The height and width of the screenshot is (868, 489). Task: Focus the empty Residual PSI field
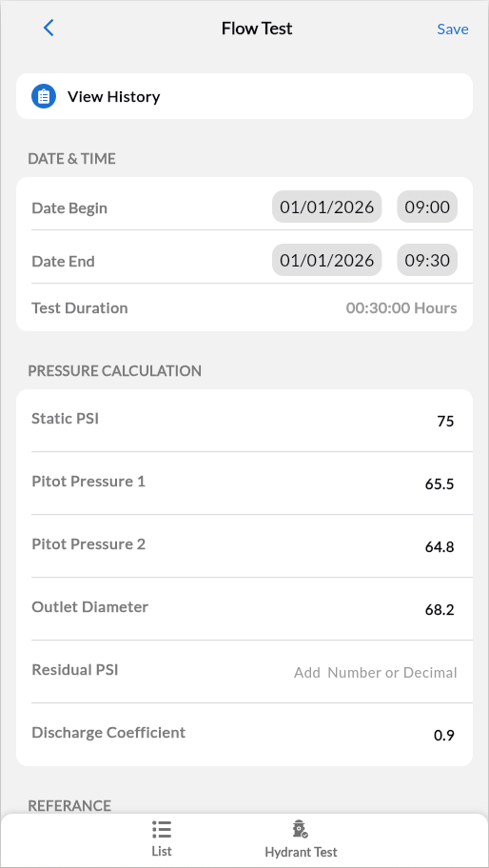point(375,673)
